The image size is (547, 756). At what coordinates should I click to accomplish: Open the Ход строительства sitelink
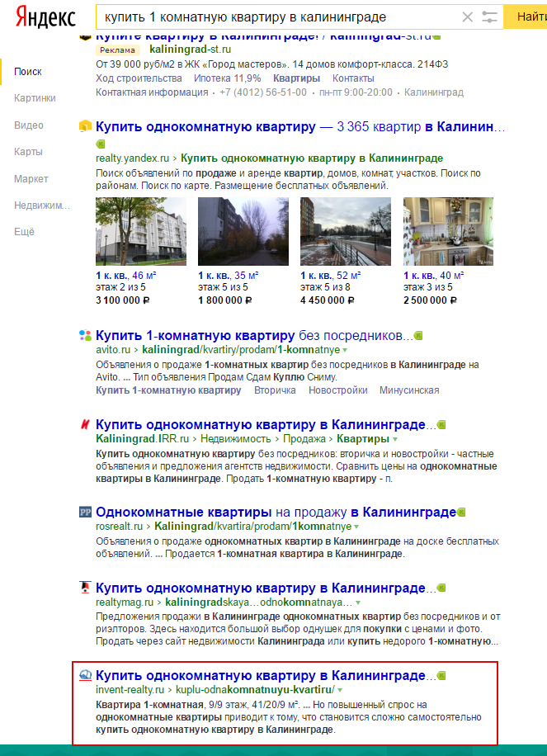tap(139, 78)
